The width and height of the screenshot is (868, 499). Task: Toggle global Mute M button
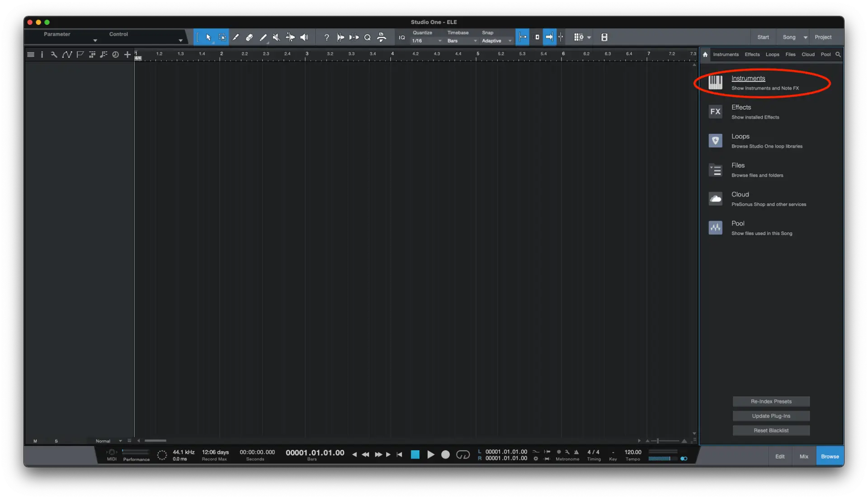(x=35, y=441)
